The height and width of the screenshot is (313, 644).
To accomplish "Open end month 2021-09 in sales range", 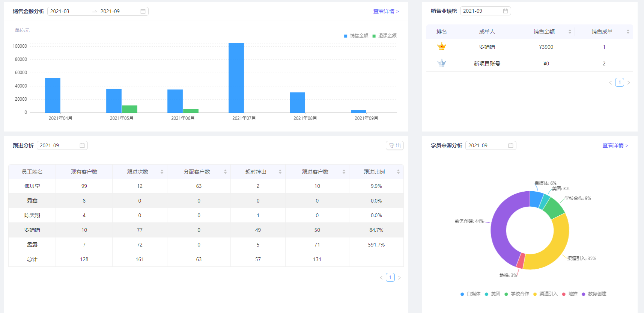I will 110,11.
